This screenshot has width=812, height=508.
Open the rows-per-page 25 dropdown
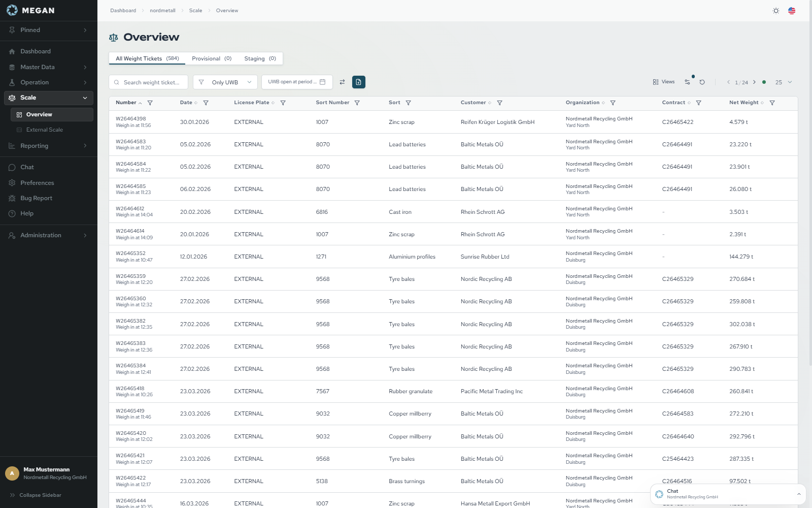(x=784, y=82)
